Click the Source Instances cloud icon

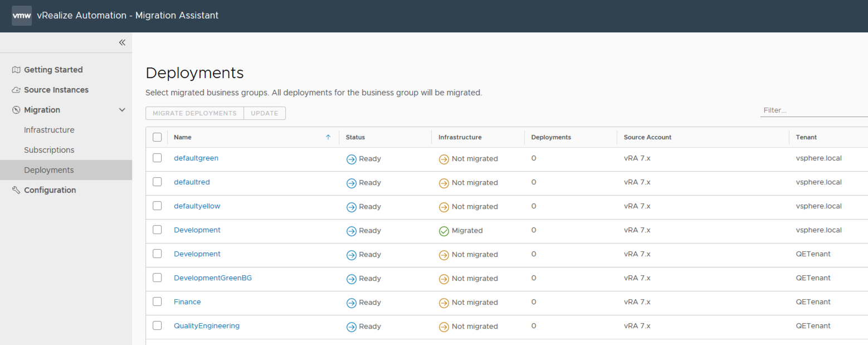pyautogui.click(x=16, y=90)
